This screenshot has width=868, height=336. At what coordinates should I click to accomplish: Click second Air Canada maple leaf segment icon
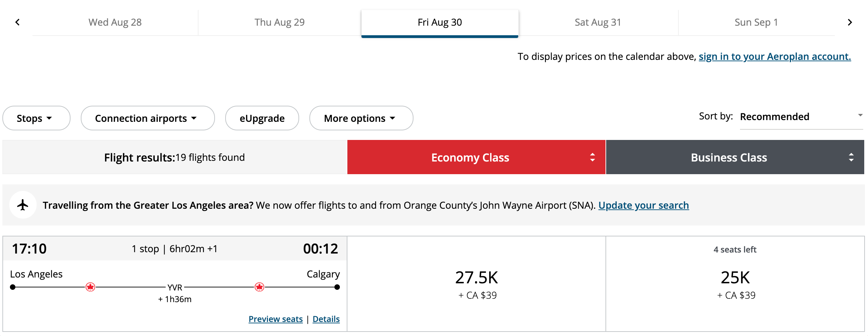point(259,287)
